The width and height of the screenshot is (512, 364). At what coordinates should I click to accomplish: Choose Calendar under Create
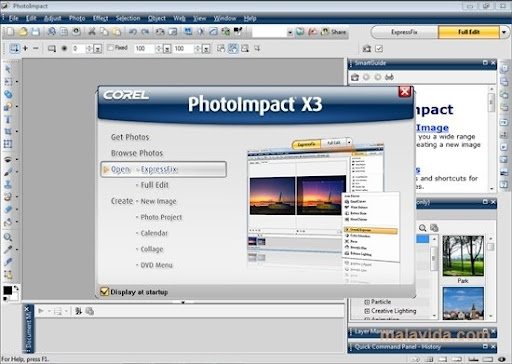pyautogui.click(x=154, y=233)
